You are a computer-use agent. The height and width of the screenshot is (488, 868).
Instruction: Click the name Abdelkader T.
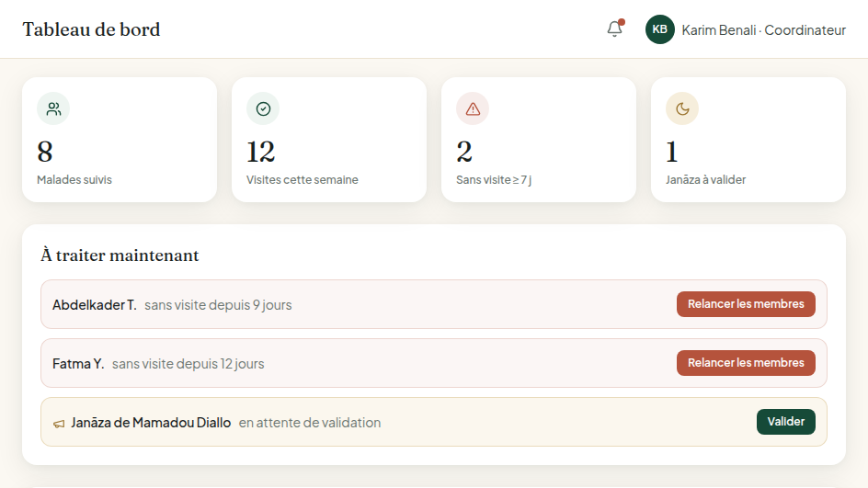tap(94, 305)
